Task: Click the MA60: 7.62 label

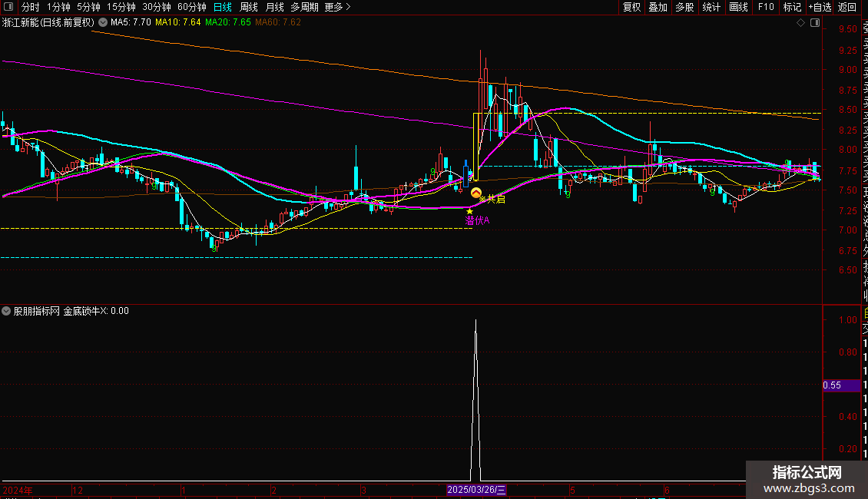Action: 278,22
